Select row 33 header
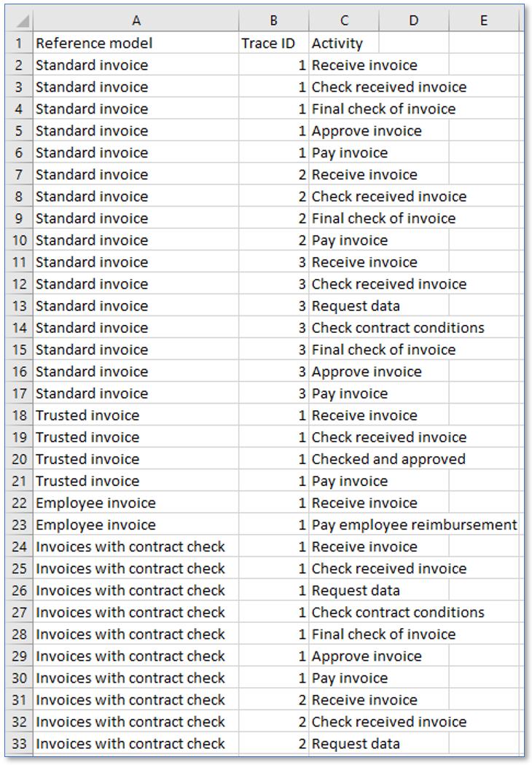This screenshot has height=765, width=532. [x=19, y=744]
